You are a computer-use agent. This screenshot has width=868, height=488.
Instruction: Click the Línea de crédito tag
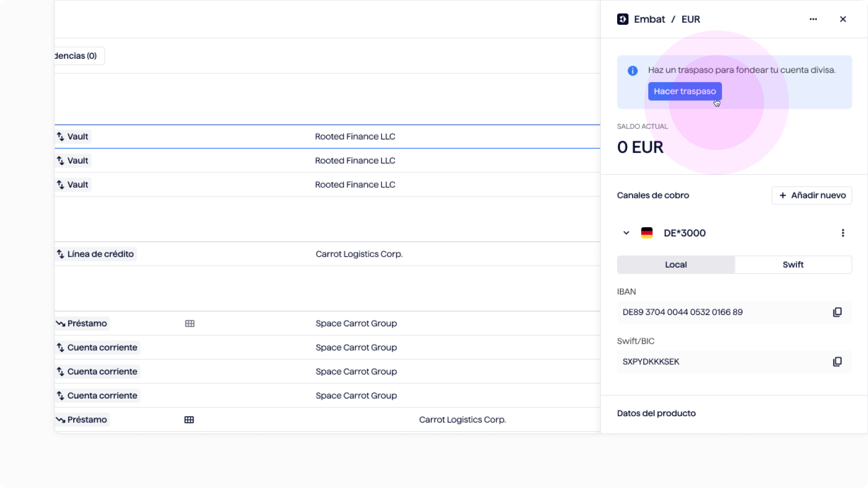coord(95,254)
